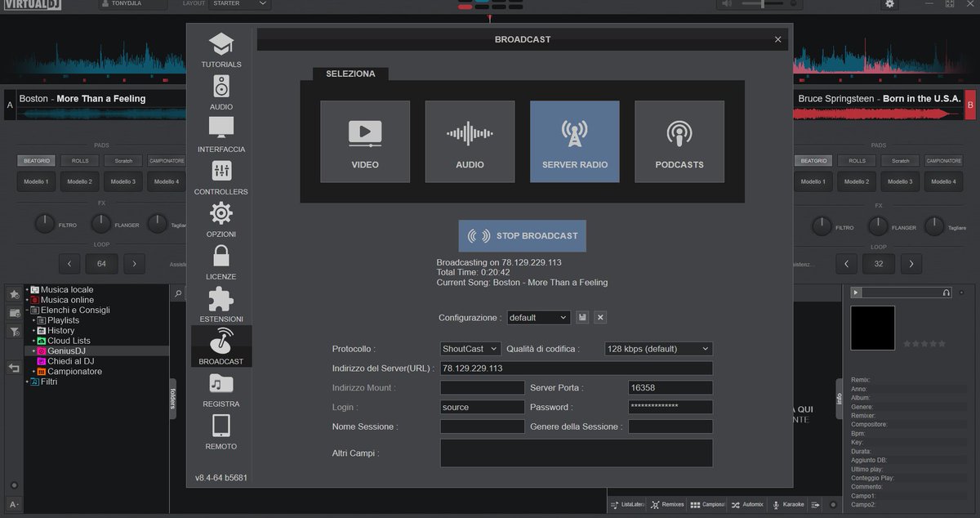The width and height of the screenshot is (980, 518).
Task: Click the TONYDJLA user account button
Action: [x=131, y=4]
